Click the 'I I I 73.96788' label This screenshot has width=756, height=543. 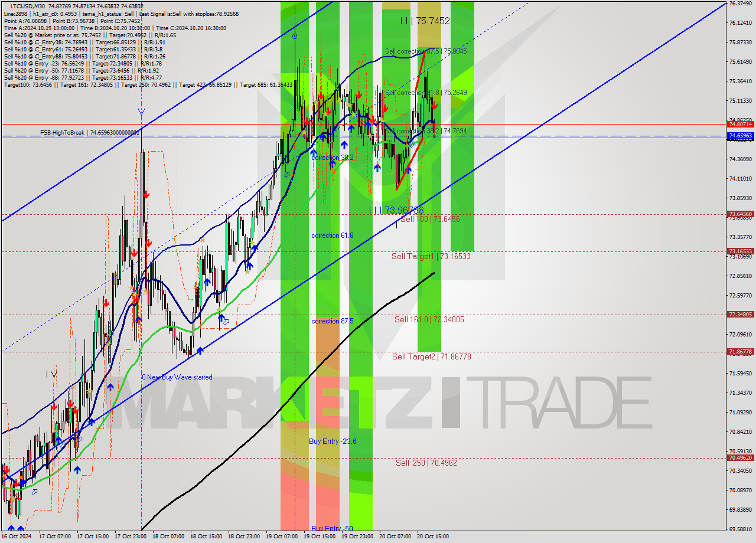click(396, 210)
